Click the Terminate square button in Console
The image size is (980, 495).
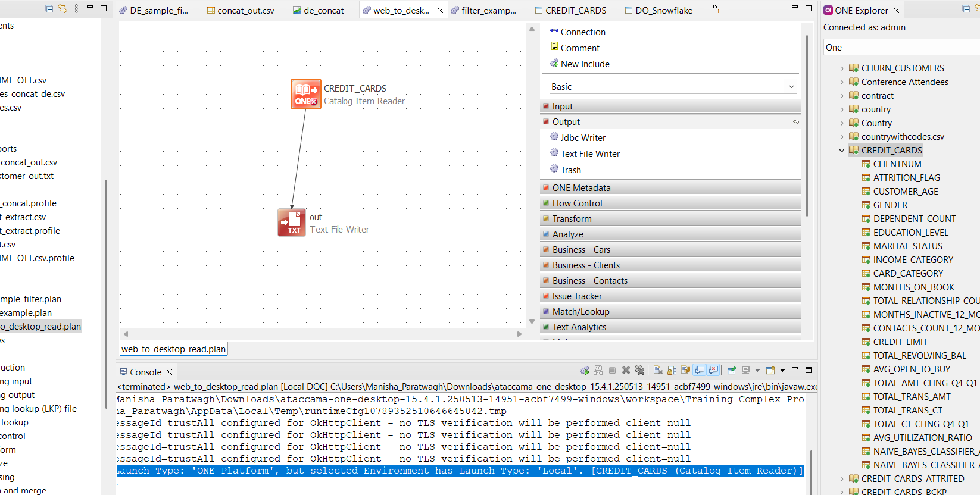[612, 370]
